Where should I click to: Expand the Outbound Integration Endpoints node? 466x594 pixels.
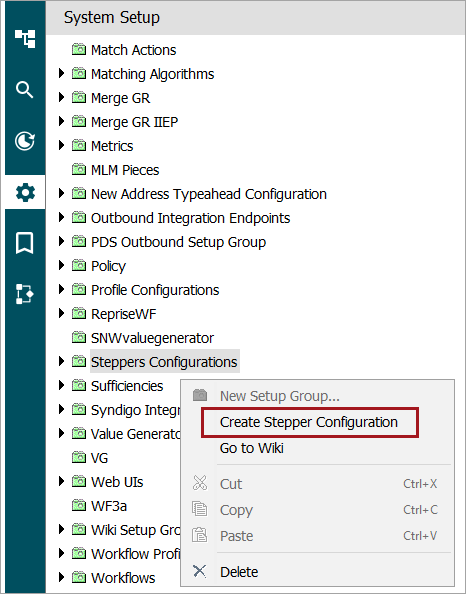click(x=61, y=217)
